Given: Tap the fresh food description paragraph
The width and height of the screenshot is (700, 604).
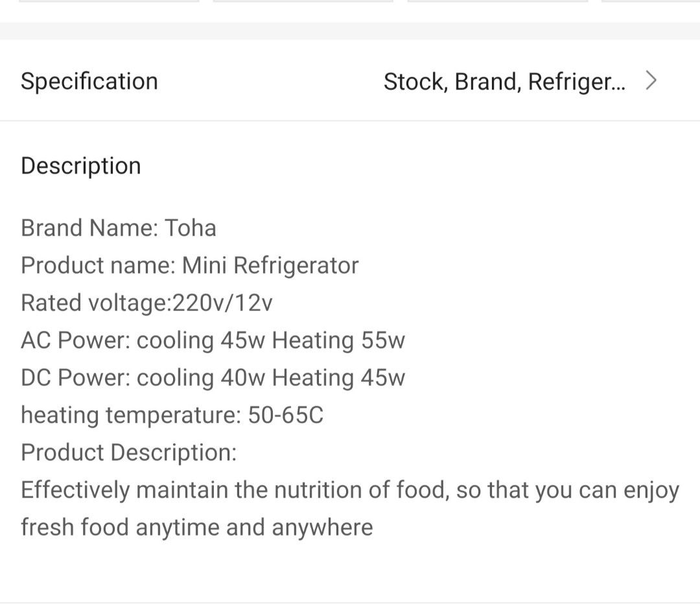Looking at the screenshot, I should pos(350,508).
